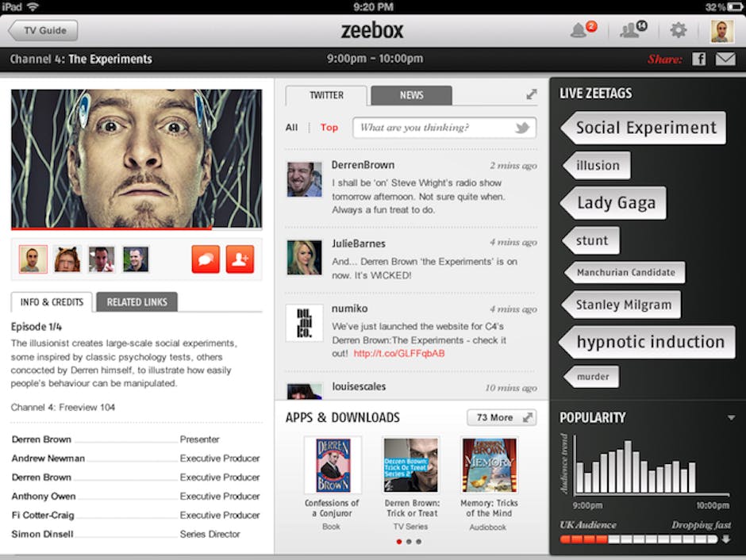Screen dimensions: 746x560
Task: Open the Popularity dropdown arrow
Action: pyautogui.click(x=731, y=418)
